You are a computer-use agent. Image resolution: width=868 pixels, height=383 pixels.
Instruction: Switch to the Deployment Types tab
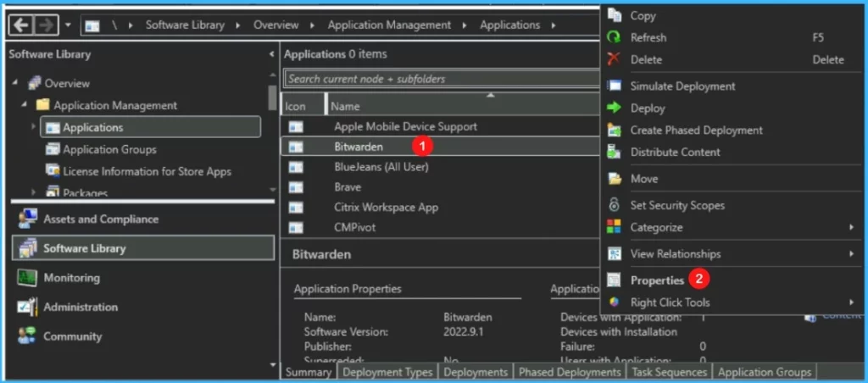click(387, 372)
